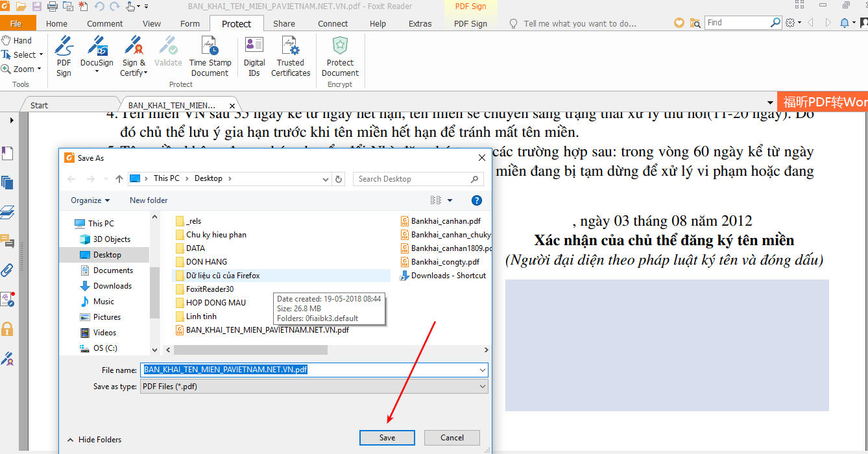Viewport: 868px width, 454px height.
Task: Click Save button in Save As dialog
Action: 387,438
